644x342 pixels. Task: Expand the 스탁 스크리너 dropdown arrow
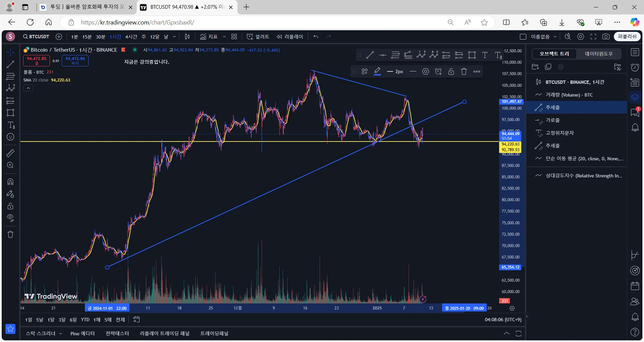click(61, 333)
